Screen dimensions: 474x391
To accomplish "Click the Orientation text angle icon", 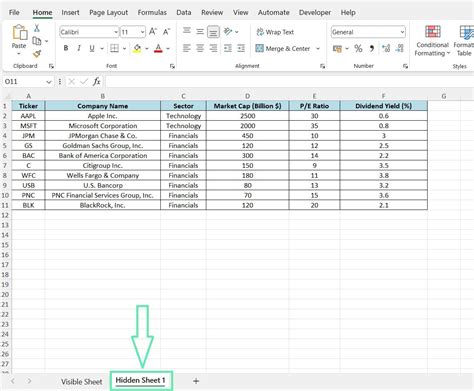I will (228, 32).
